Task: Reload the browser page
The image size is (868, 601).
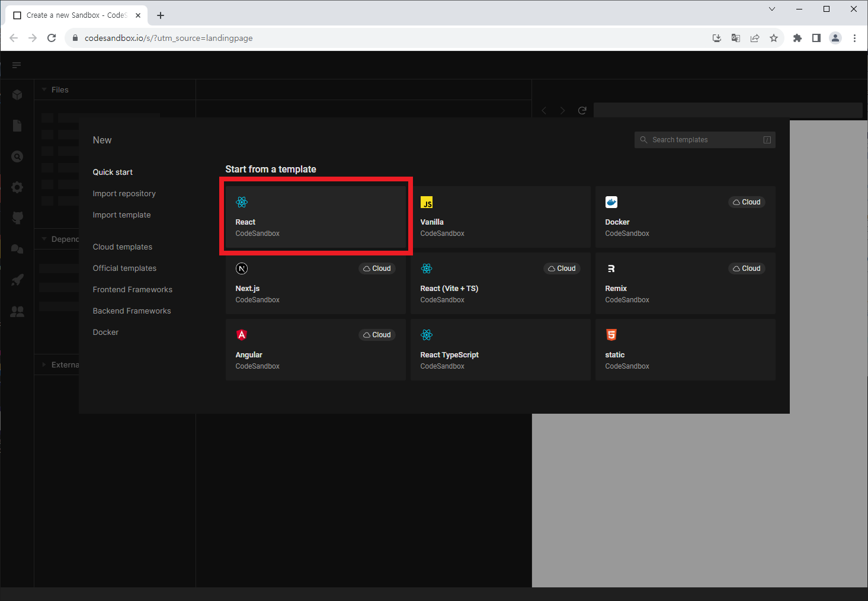Action: (x=52, y=38)
